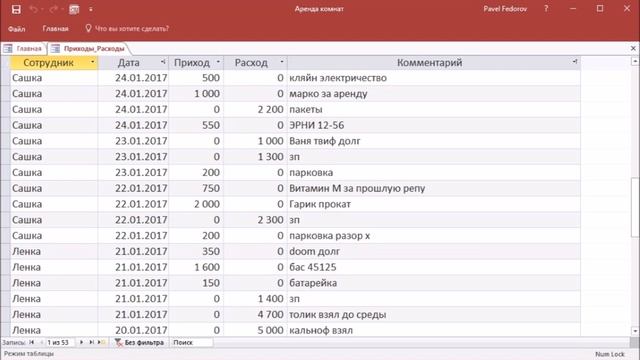Open the help question mark icon
This screenshot has height=360, width=640.
coord(546,9)
